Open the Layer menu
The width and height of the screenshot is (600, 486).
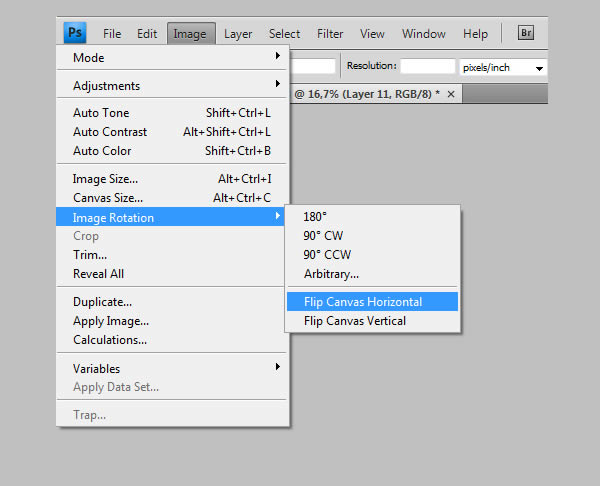238,34
